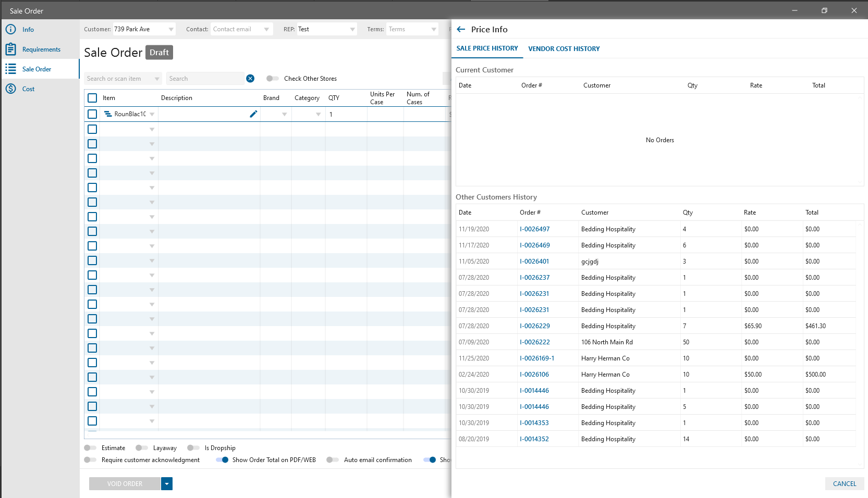Click the back arrow beside Price Info
Screen dimensions: 868x498
(x=461, y=30)
